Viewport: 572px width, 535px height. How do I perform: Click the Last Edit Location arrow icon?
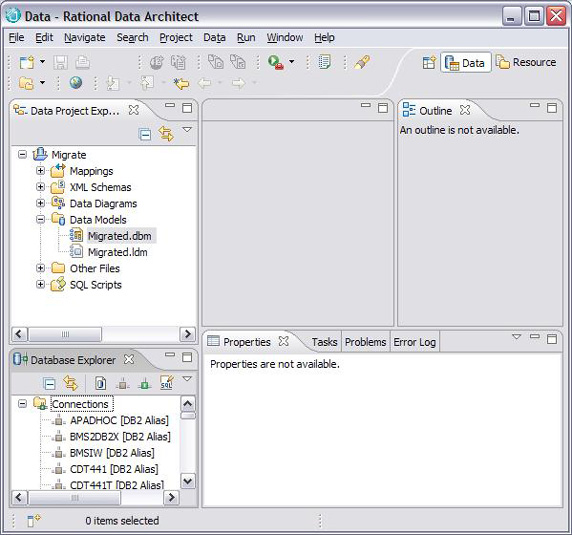click(x=181, y=84)
